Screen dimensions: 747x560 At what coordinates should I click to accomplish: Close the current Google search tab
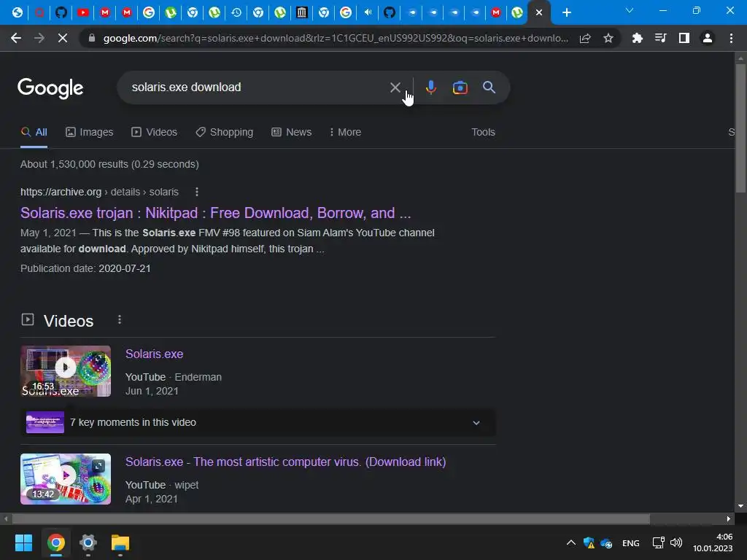pyautogui.click(x=539, y=12)
